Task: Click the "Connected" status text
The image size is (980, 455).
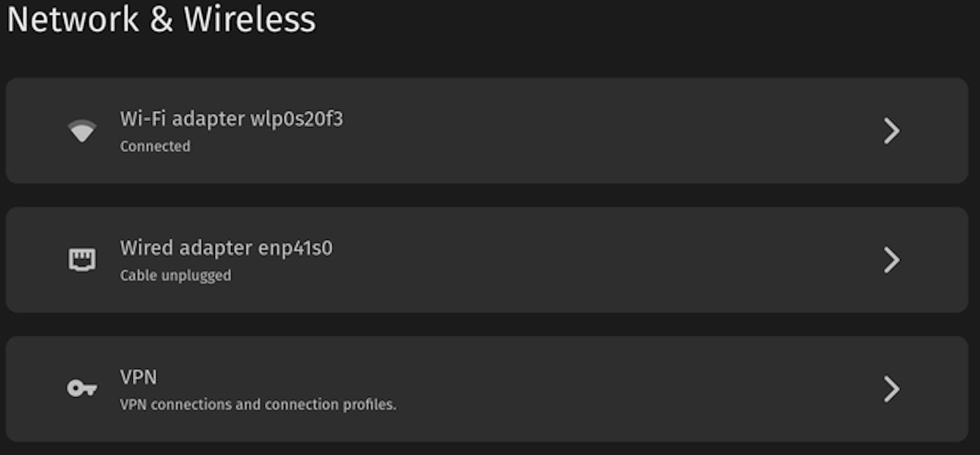Action: point(155,146)
